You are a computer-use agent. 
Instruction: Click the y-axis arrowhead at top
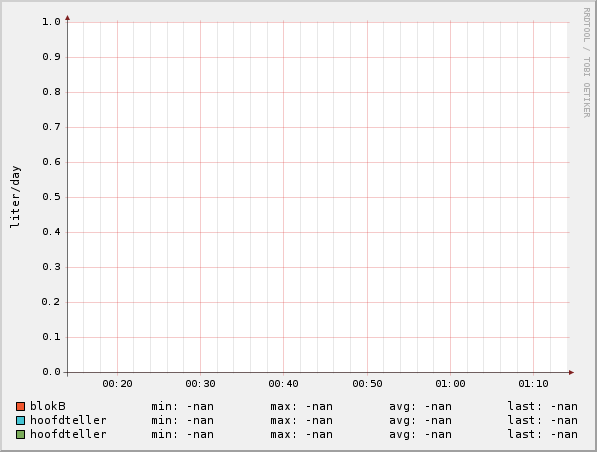(67, 18)
